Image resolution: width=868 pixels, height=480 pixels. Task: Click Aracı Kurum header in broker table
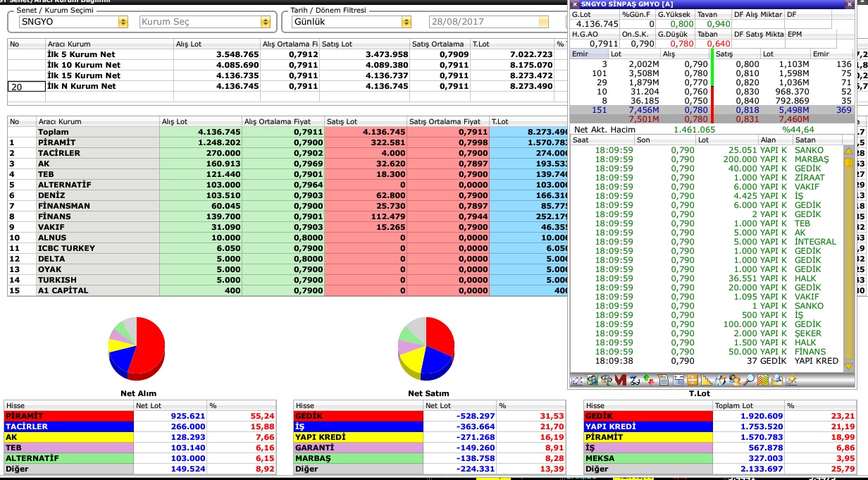[98, 121]
